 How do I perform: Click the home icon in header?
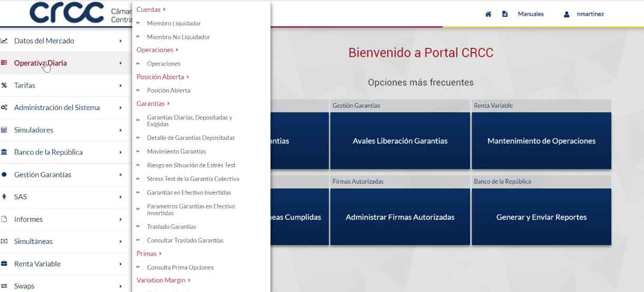[x=488, y=14]
